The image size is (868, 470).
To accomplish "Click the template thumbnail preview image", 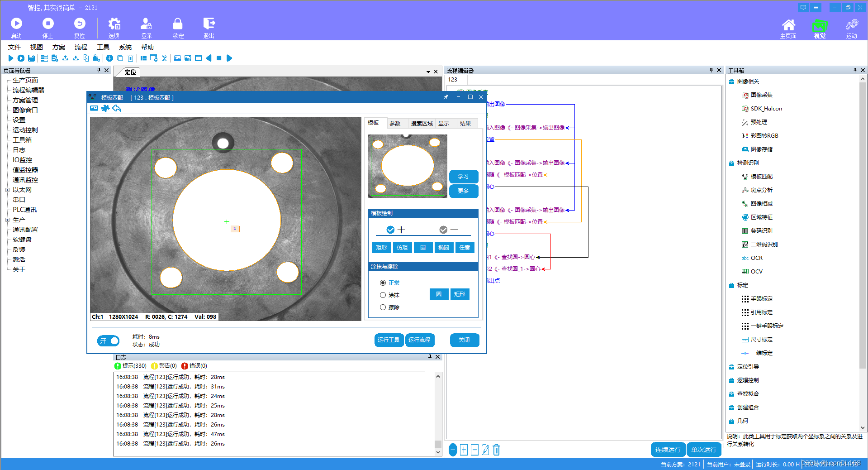I will [x=407, y=166].
